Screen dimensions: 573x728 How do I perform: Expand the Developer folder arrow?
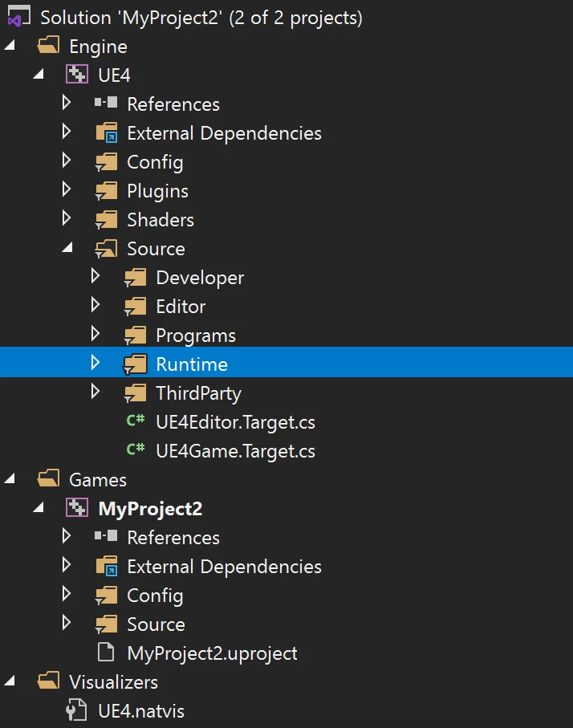click(x=95, y=278)
